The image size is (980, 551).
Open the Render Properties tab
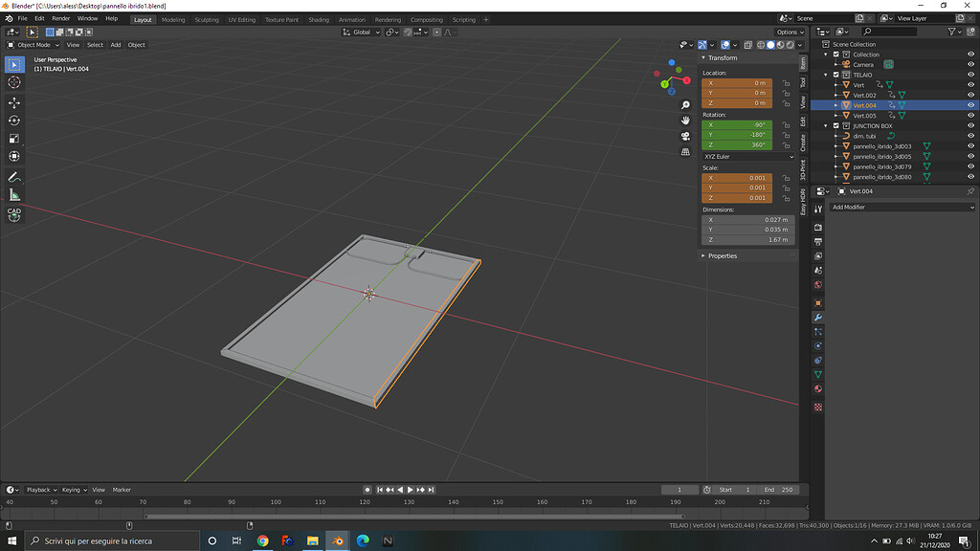(x=818, y=228)
